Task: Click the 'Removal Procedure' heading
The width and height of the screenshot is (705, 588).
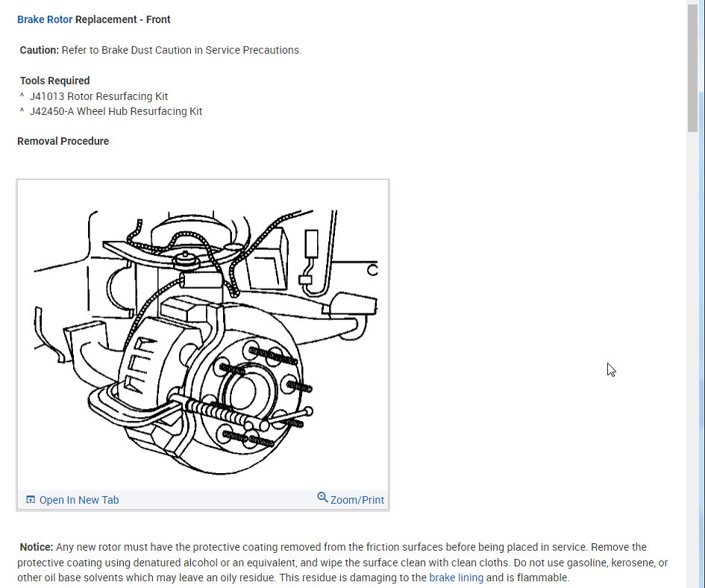Action: tap(63, 141)
